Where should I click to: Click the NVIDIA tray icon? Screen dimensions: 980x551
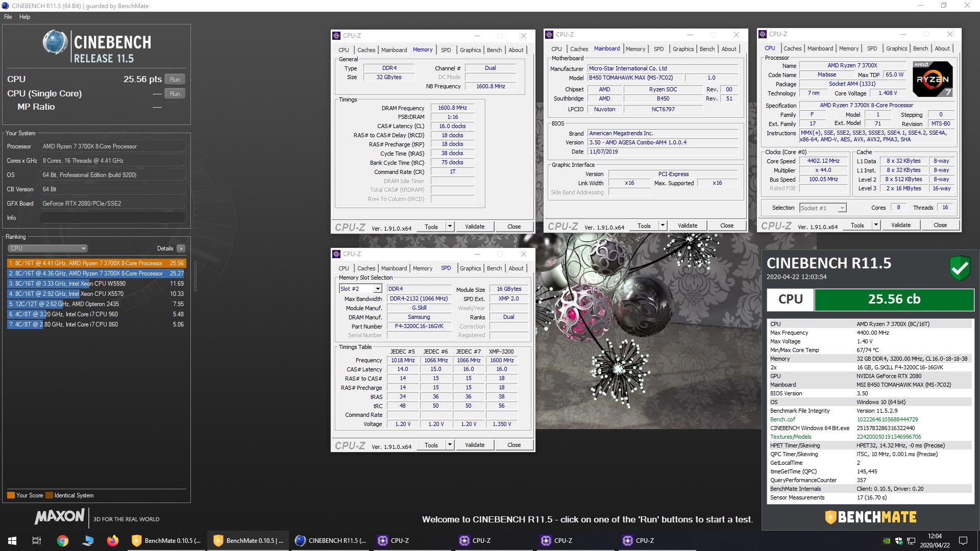click(x=887, y=541)
